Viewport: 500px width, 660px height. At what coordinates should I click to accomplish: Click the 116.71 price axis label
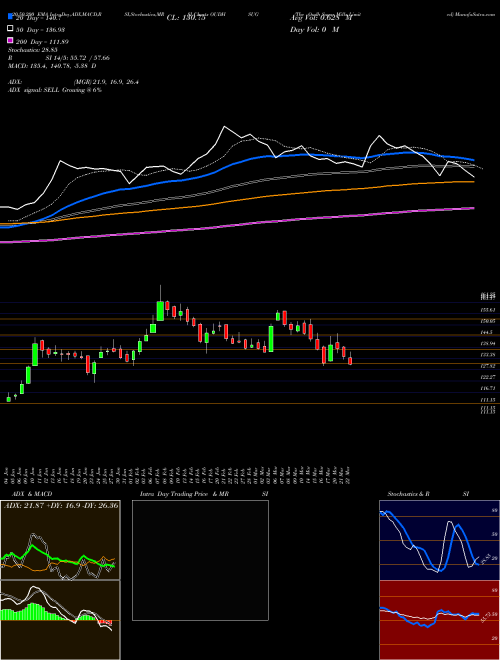(x=488, y=388)
